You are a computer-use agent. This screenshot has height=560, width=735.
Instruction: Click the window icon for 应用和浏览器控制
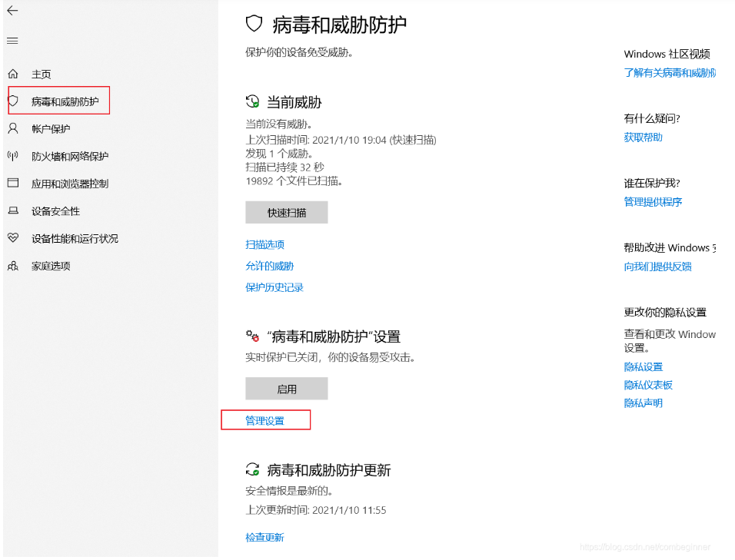pyautogui.click(x=13, y=183)
